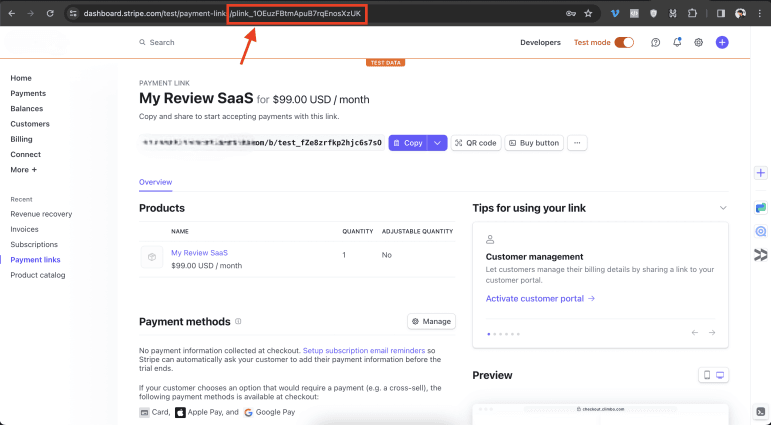Toggle Test mode switch off
771x425 pixels.
[624, 43]
